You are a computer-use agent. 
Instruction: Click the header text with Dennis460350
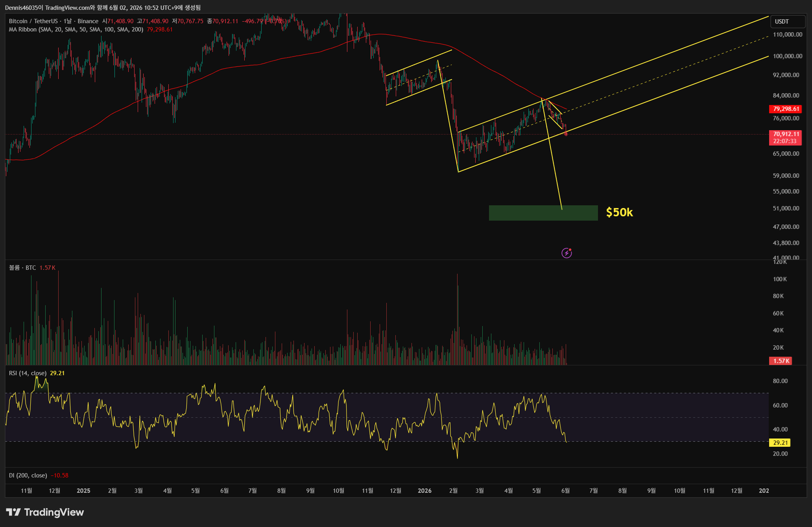coord(103,7)
